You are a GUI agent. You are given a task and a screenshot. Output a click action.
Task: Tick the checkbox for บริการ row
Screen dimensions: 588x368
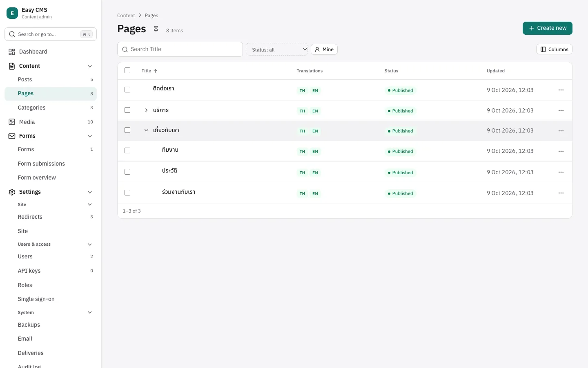127,110
